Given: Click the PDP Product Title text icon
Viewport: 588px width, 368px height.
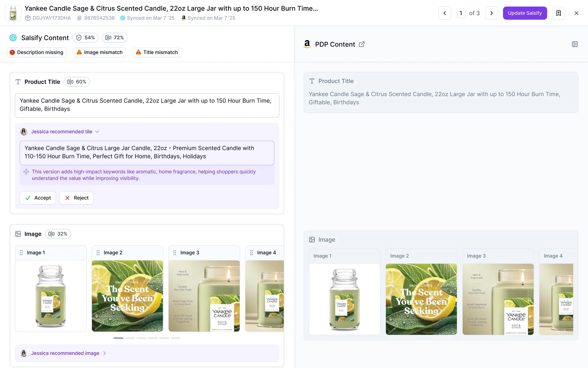Looking at the screenshot, I should point(312,81).
